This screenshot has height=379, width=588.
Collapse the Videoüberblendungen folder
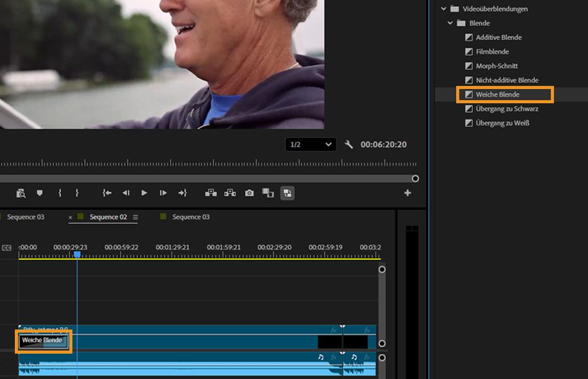[x=444, y=9]
